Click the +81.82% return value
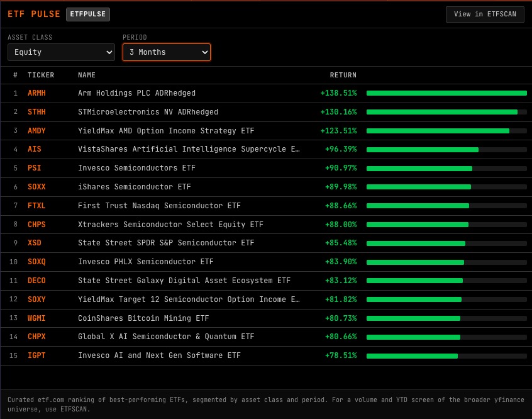This screenshot has height=419, width=532. [341, 299]
